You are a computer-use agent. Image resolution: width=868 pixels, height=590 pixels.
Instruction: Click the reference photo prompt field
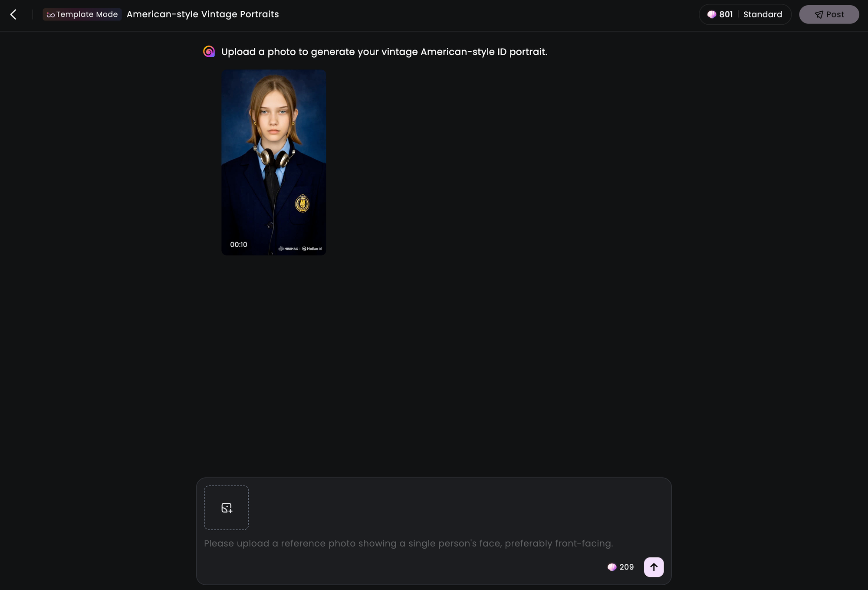click(x=408, y=544)
